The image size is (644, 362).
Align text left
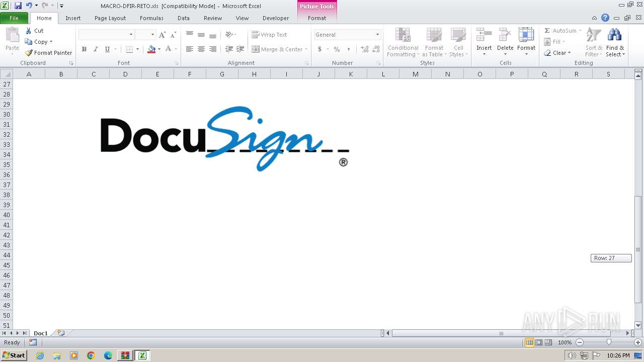coord(190,49)
